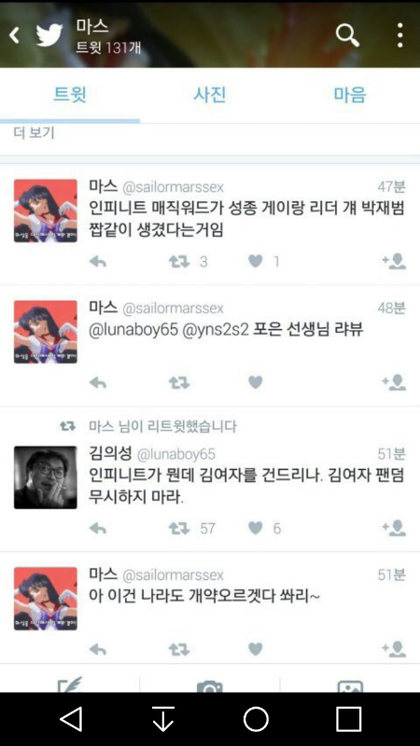
Task: Tap Android home circle button
Action: click(x=256, y=718)
